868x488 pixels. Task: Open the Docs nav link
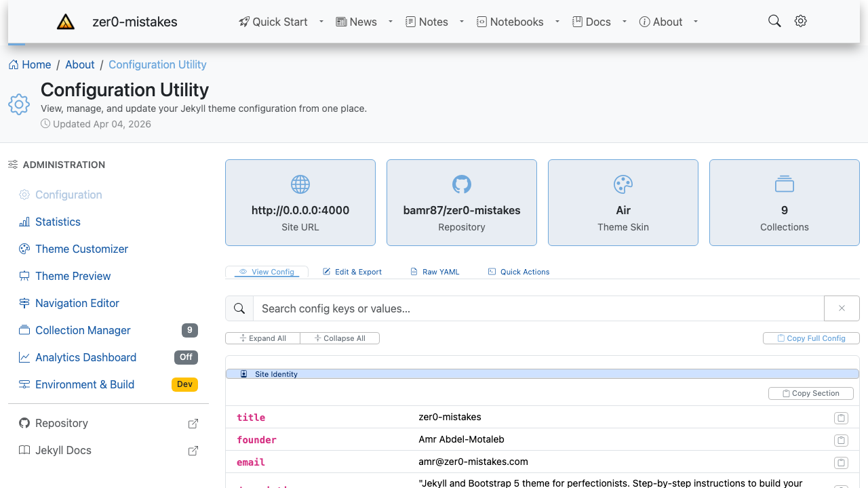point(591,22)
